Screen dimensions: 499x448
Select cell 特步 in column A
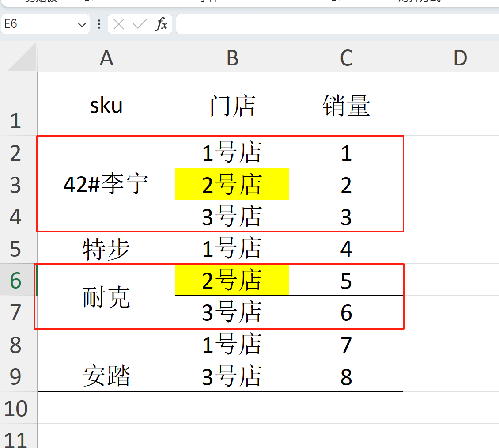coord(106,248)
